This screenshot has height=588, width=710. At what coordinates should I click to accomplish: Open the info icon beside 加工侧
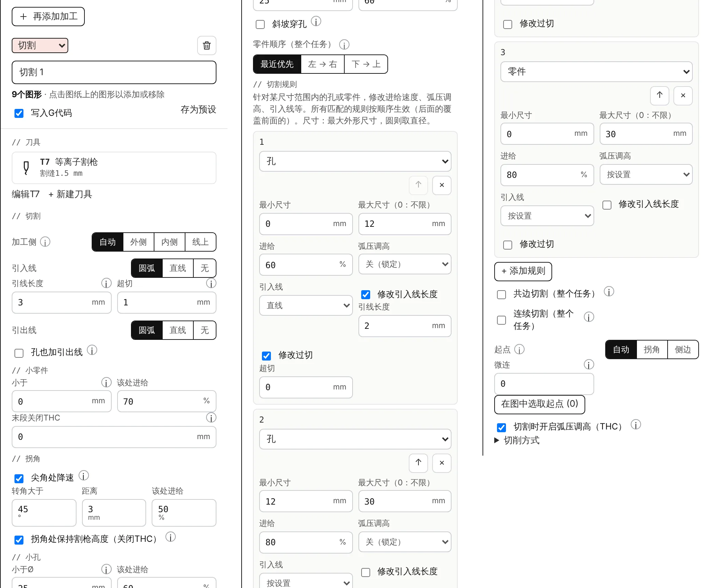click(x=45, y=242)
